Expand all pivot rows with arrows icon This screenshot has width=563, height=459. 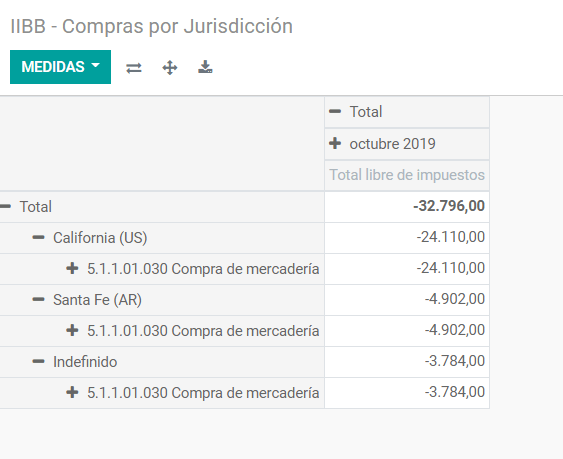[169, 68]
